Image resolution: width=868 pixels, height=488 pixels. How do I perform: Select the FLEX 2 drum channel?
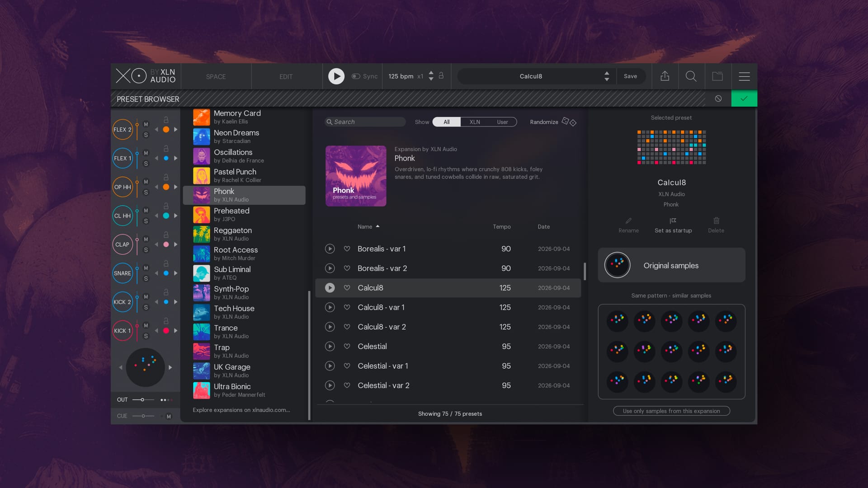point(123,130)
